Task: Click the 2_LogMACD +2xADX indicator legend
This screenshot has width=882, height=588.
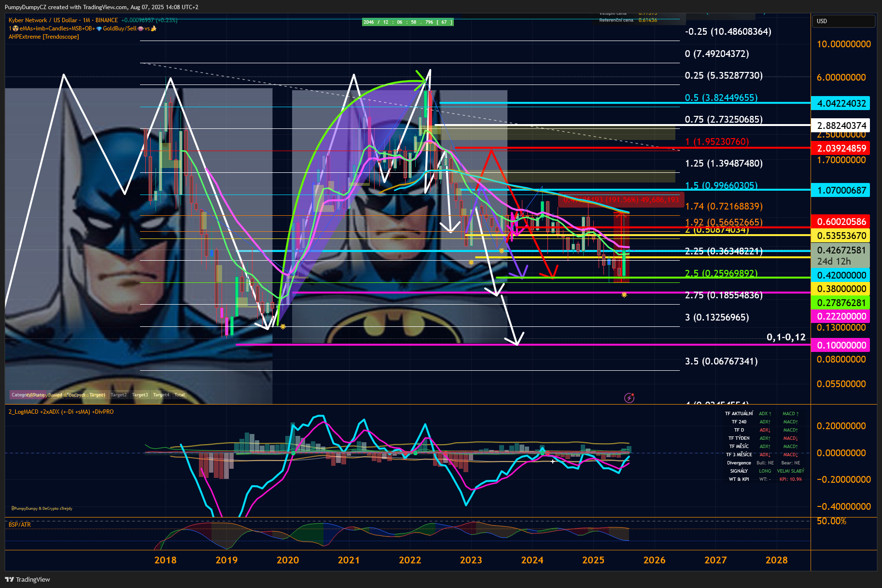Action: pyautogui.click(x=61, y=412)
